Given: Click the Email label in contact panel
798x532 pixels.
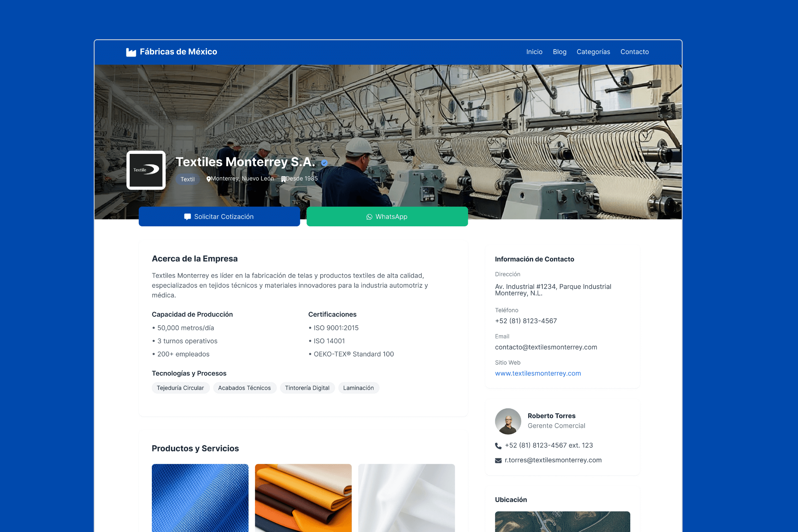Looking at the screenshot, I should tap(502, 336).
